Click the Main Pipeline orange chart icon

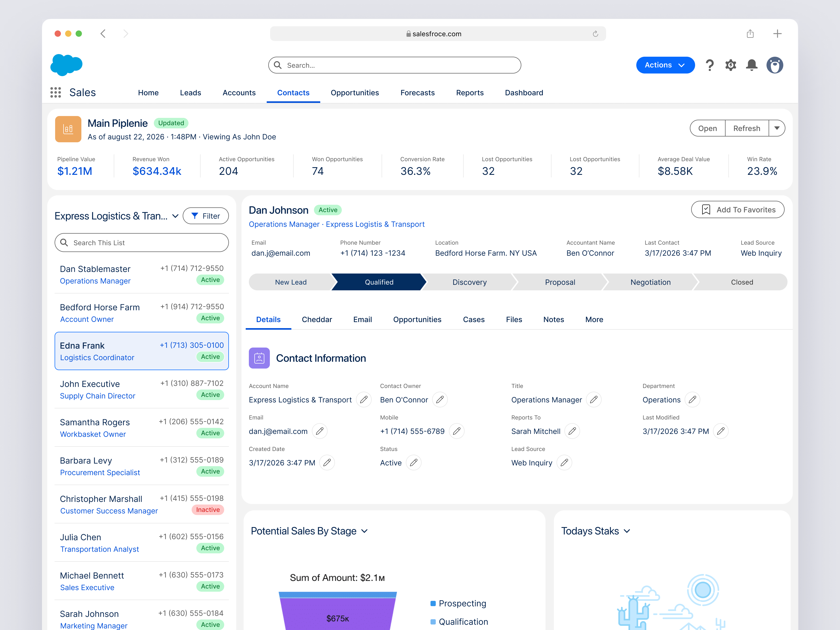(x=68, y=129)
